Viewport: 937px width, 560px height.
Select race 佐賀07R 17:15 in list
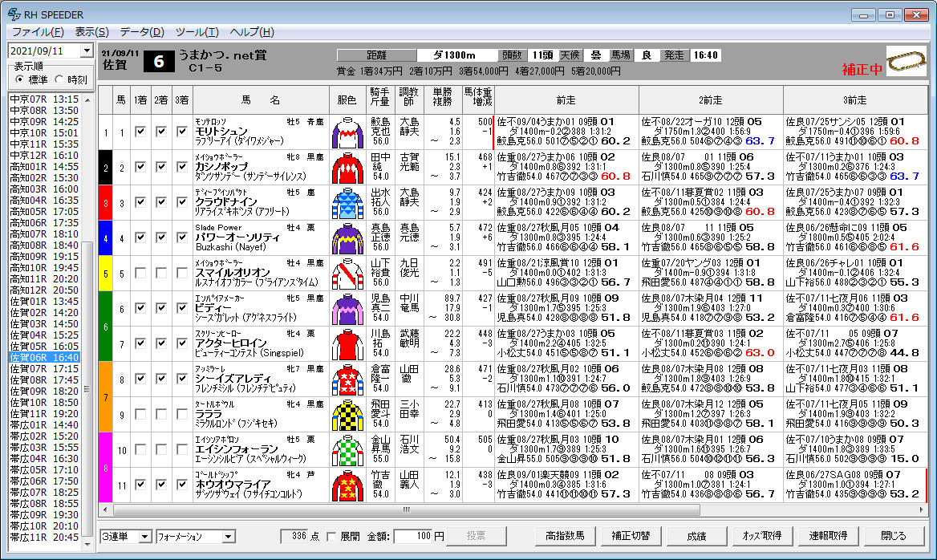click(x=44, y=369)
